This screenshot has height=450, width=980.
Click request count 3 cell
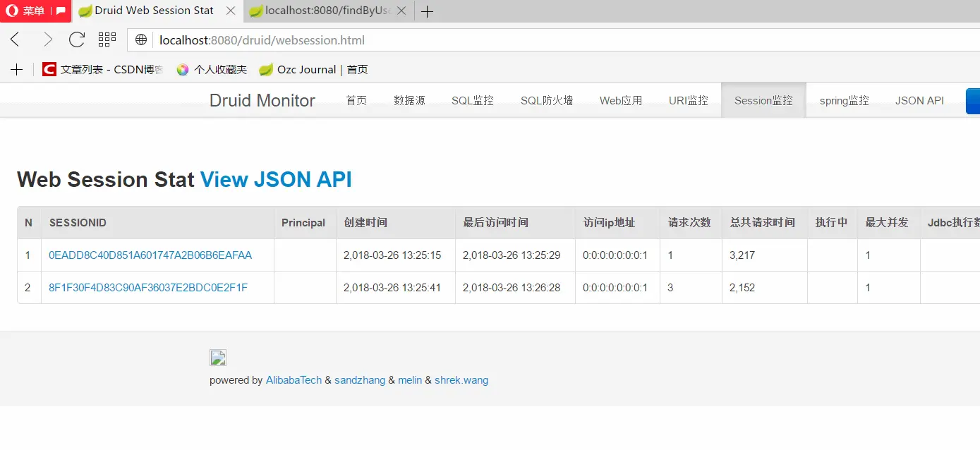pyautogui.click(x=691, y=288)
